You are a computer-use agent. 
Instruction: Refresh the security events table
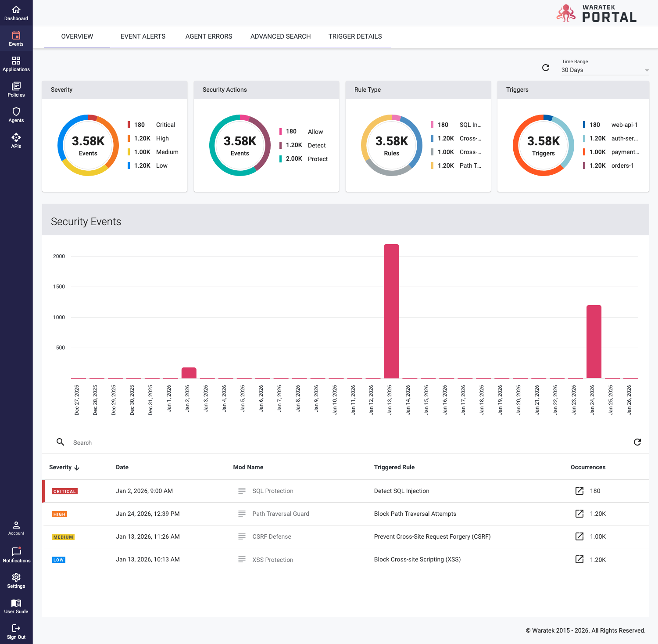[x=637, y=442]
